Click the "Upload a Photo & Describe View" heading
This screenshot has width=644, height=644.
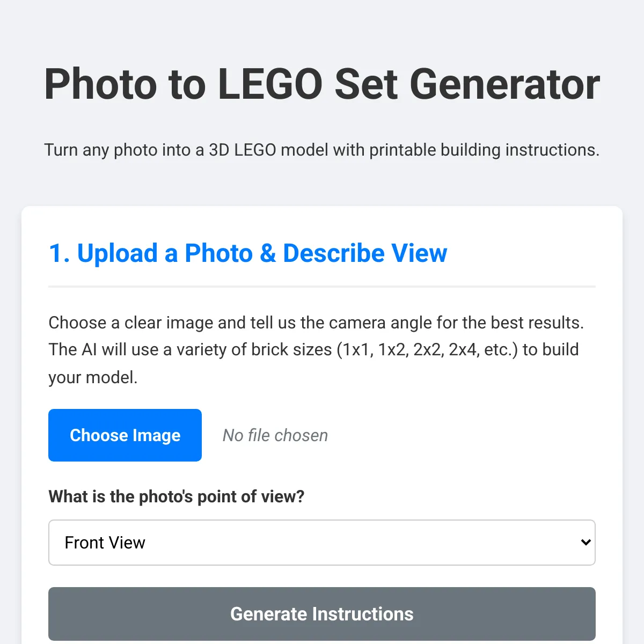262,253
